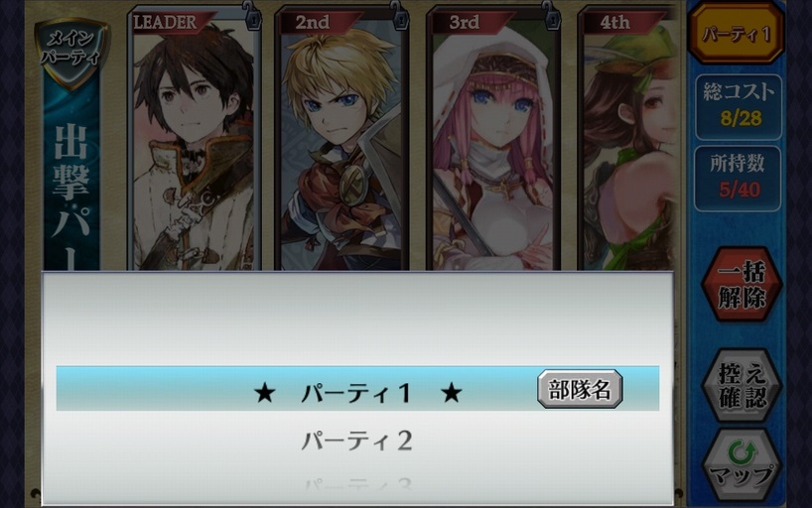Toggle lock icon on 2nd card

tap(399, 16)
